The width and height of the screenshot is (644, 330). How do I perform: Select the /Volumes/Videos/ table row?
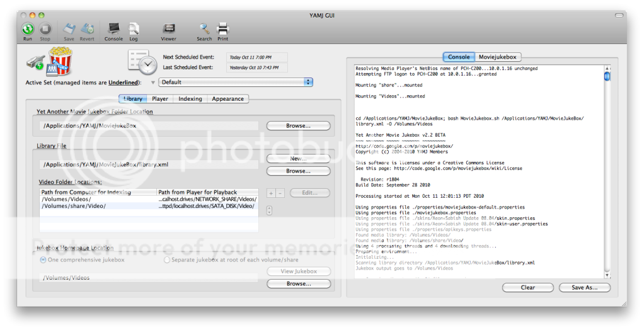(149, 199)
